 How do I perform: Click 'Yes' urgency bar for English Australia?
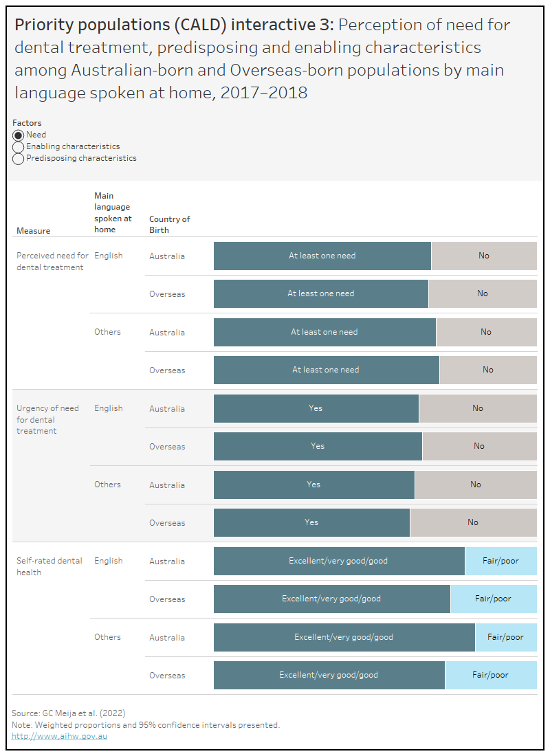click(x=316, y=408)
